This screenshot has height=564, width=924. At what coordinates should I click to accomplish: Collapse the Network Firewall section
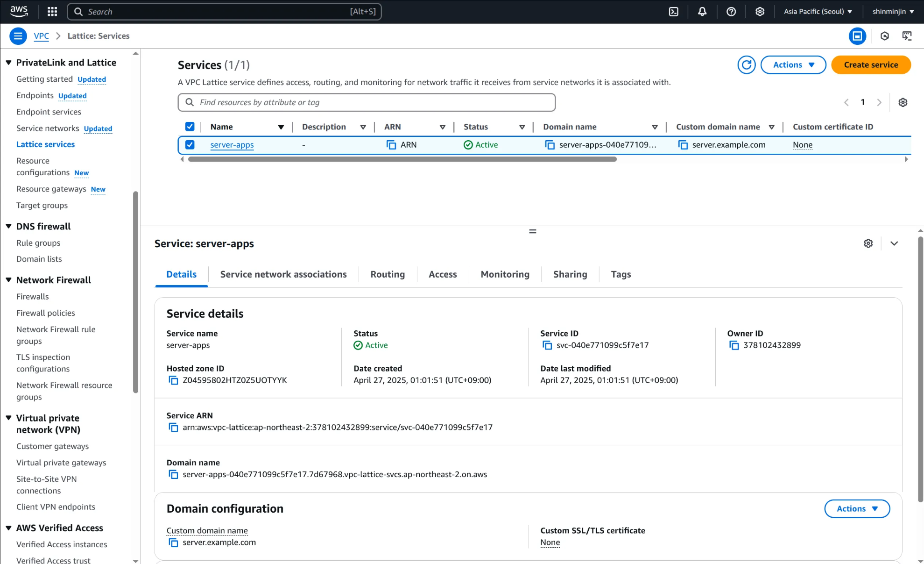tap(8, 280)
